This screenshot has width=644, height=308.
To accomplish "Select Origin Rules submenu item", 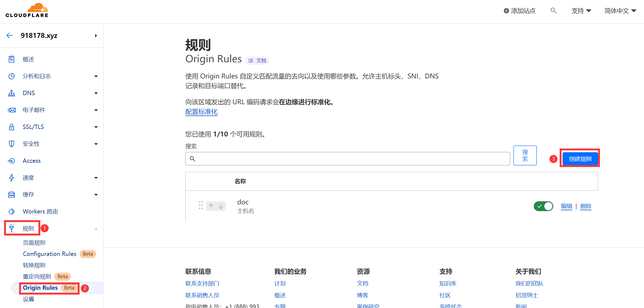I will click(x=40, y=288).
